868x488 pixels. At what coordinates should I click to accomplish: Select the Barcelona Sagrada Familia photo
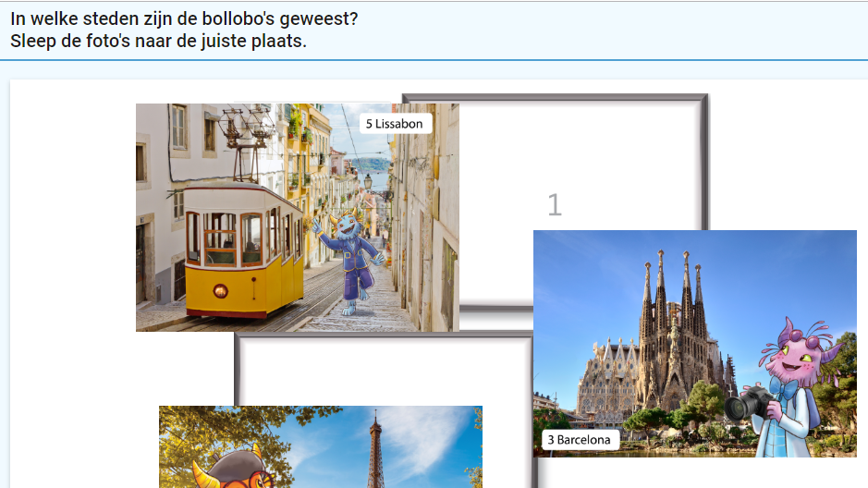tap(695, 344)
